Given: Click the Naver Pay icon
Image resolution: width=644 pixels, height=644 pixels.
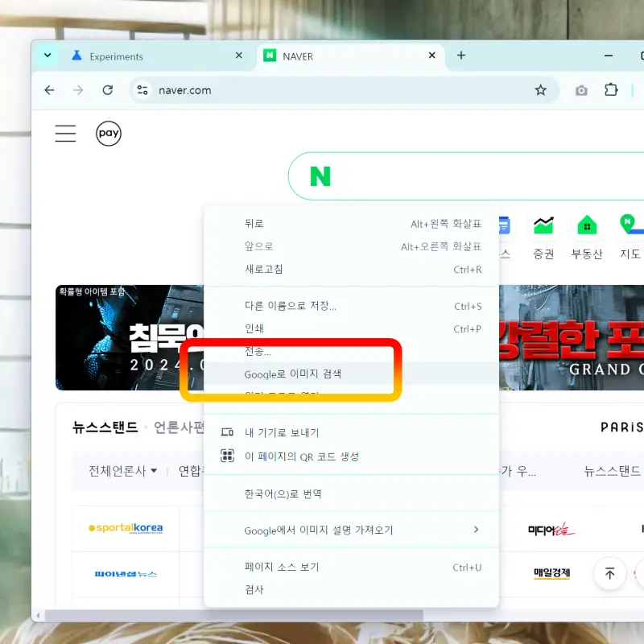Looking at the screenshot, I should click(108, 133).
